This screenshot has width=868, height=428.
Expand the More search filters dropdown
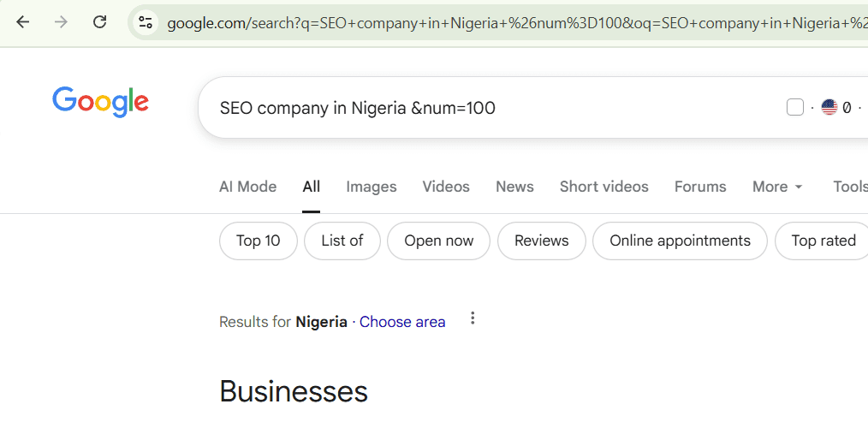click(777, 187)
